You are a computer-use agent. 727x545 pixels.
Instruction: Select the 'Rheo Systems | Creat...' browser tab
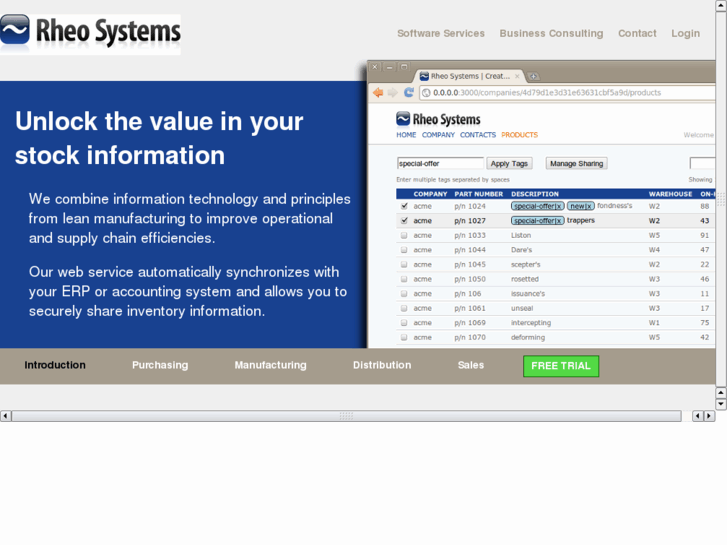point(470,76)
